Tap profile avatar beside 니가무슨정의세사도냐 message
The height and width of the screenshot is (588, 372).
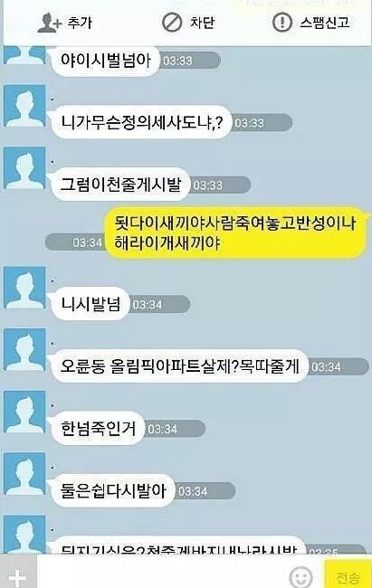(x=24, y=105)
